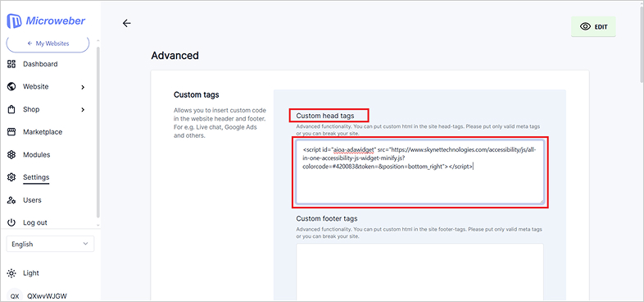Click the My Websites button
This screenshot has height=302, width=644.
pyautogui.click(x=48, y=43)
